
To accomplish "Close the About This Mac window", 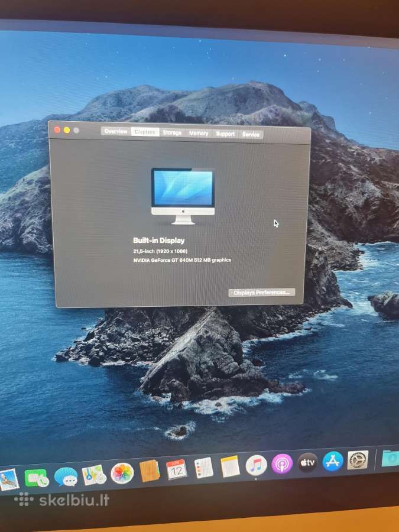I will coord(57,129).
